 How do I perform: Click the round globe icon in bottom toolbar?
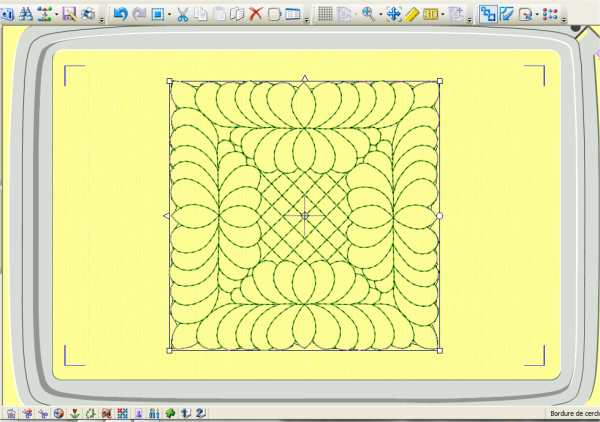click(59, 413)
